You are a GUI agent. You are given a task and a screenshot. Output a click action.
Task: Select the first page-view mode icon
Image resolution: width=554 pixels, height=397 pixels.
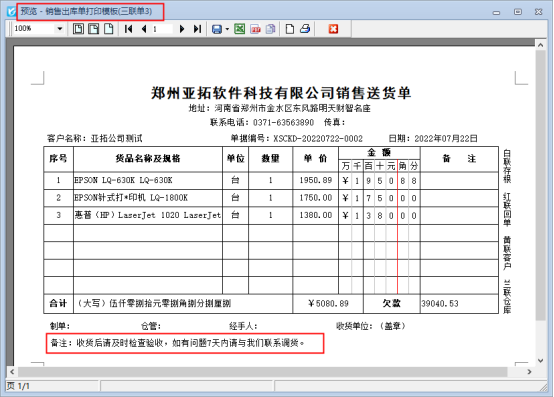(x=78, y=29)
